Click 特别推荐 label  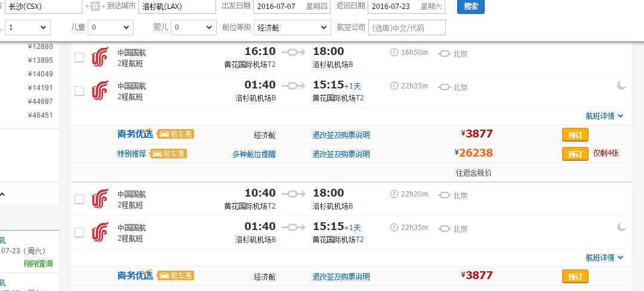tap(131, 154)
